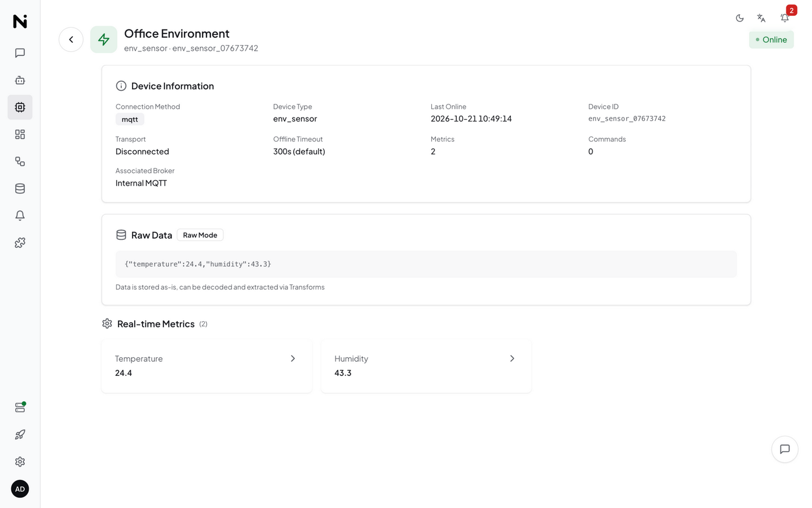The image size is (812, 508).
Task: Open notifications bell with badge 2
Action: [785, 18]
